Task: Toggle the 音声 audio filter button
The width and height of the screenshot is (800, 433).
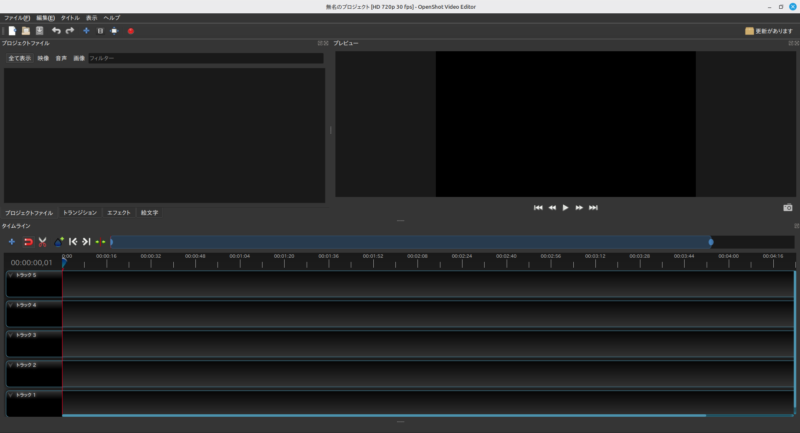Action: tap(61, 59)
